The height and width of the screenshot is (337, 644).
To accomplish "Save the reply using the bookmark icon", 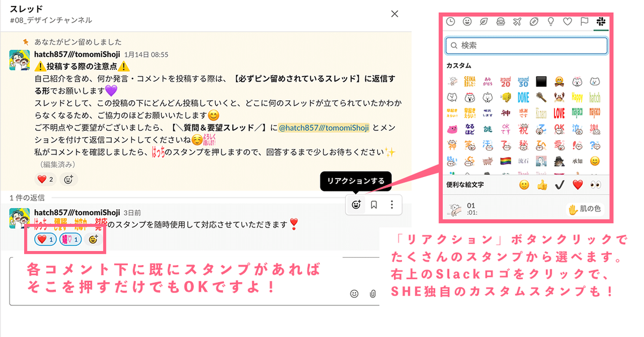I will point(374,204).
